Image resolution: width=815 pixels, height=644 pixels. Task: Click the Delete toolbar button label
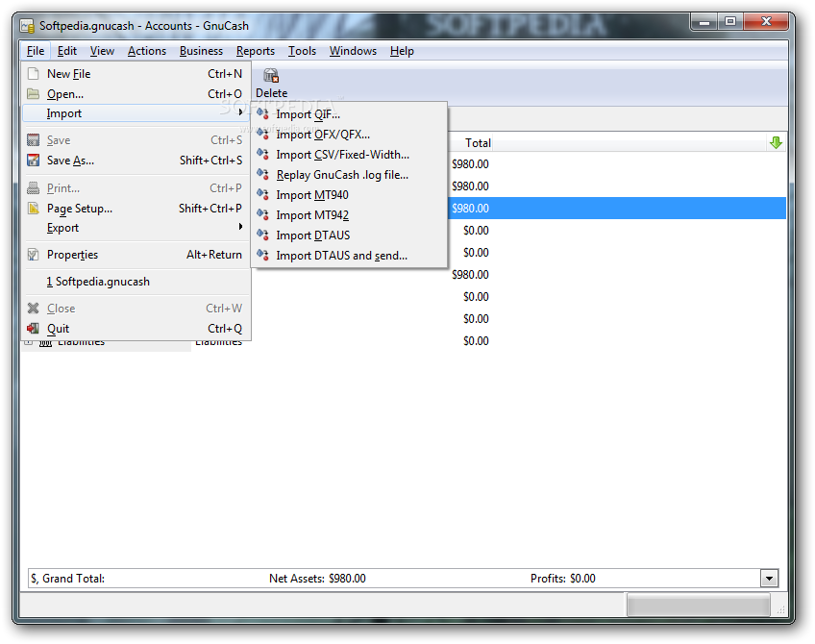[271, 93]
